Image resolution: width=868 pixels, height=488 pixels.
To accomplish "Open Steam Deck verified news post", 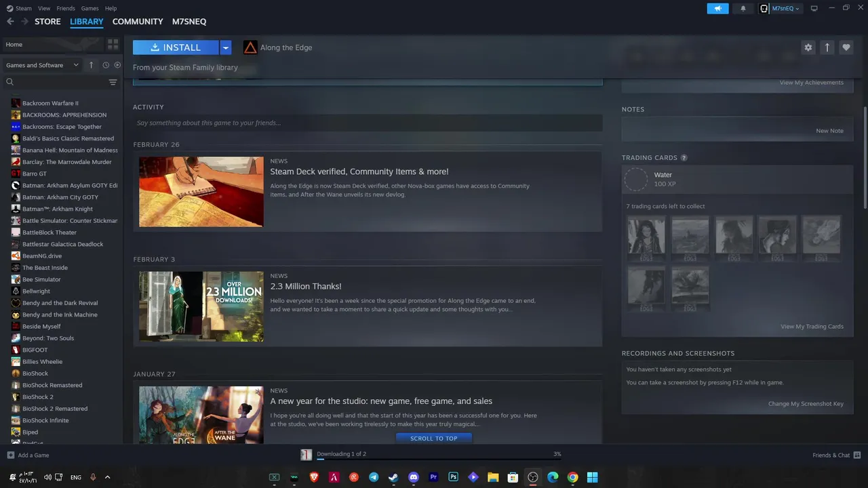I will 368,192.
